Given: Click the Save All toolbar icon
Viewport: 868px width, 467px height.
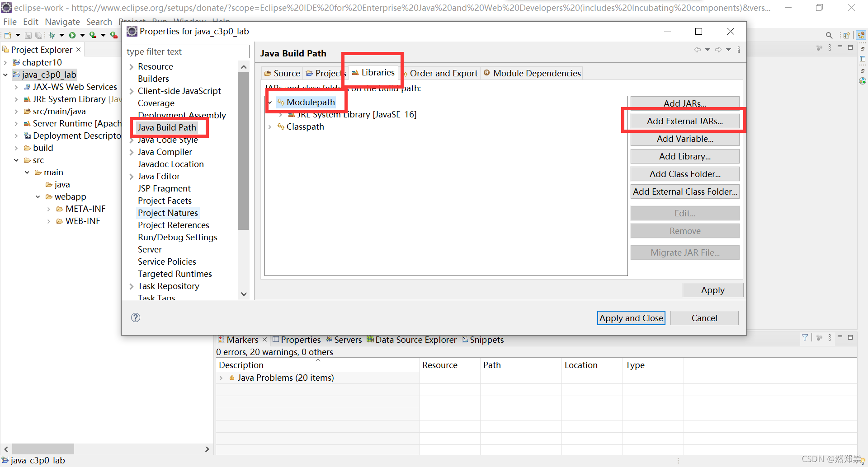Looking at the screenshot, I should 39,35.
